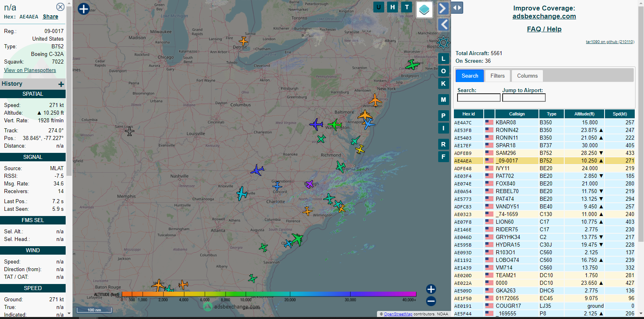644x319 pixels.
Task: Select the COUGR17 aircraft row
Action: point(544,306)
